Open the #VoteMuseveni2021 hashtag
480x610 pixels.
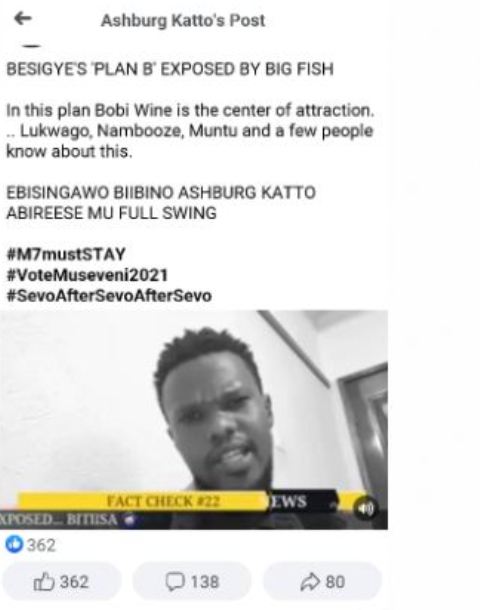coord(87,275)
